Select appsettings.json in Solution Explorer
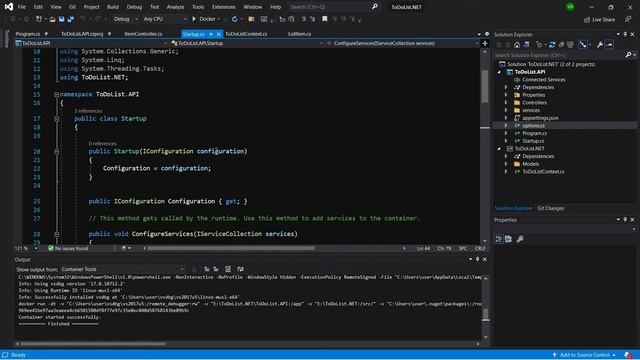This screenshot has height=360, width=640. [x=540, y=118]
